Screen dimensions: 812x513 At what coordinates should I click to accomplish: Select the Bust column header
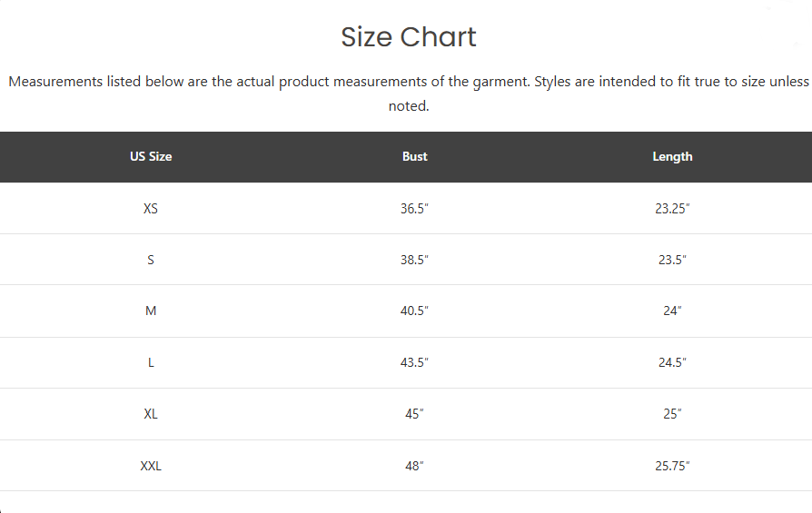point(415,156)
